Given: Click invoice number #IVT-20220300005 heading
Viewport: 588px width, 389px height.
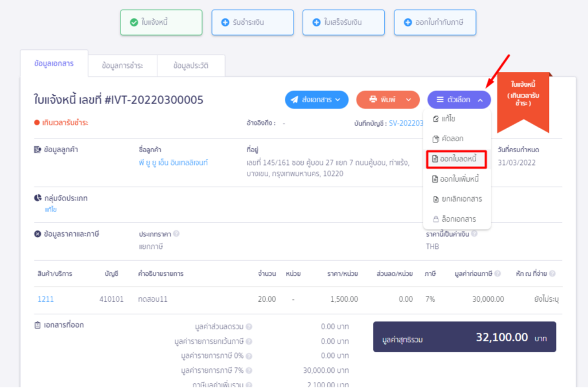Looking at the screenshot, I should 154,100.
